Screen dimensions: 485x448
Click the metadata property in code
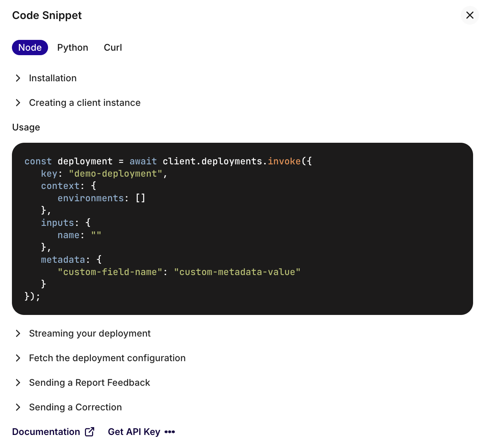63,260
